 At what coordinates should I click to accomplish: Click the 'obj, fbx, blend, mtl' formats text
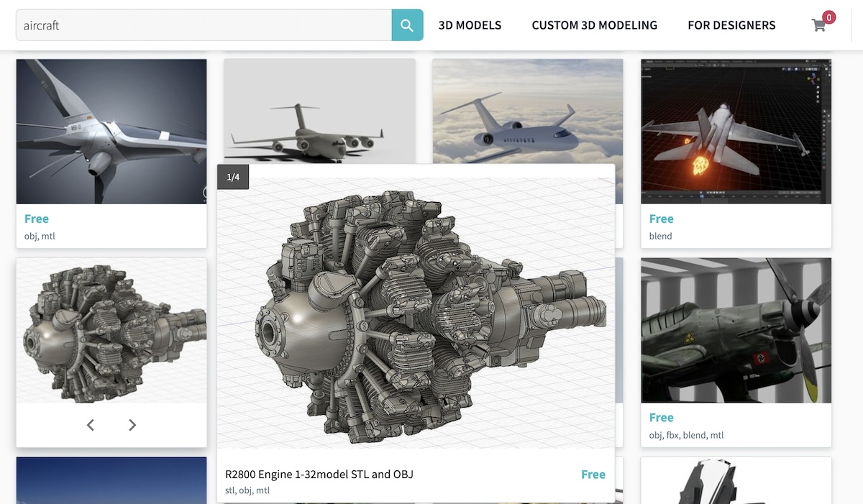[686, 435]
